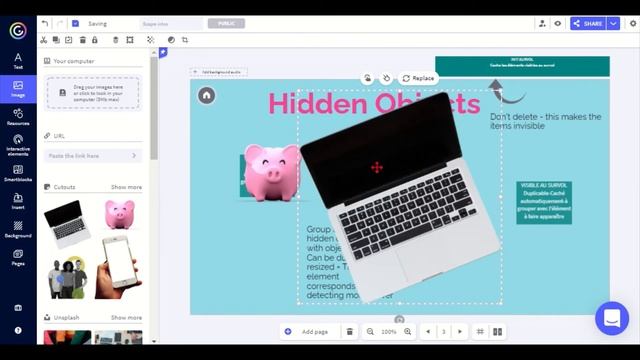
Task: Paste element from clipboard icon
Action: click(69, 40)
